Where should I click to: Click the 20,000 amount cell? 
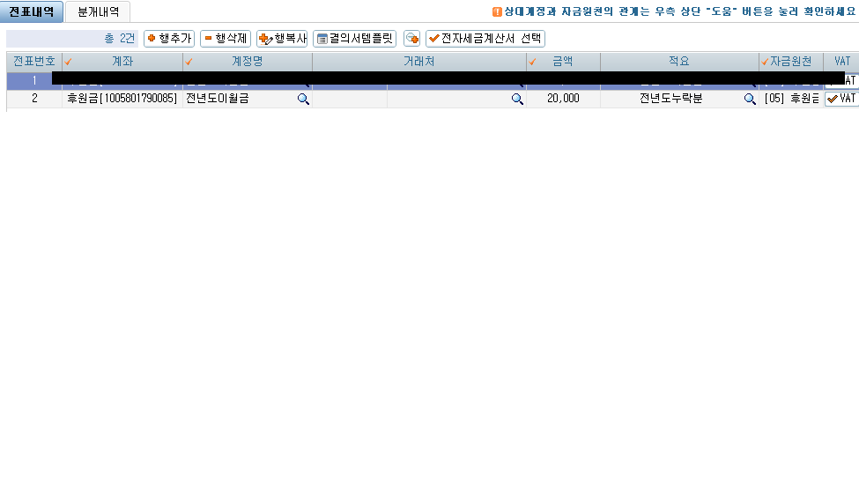pyautogui.click(x=563, y=99)
